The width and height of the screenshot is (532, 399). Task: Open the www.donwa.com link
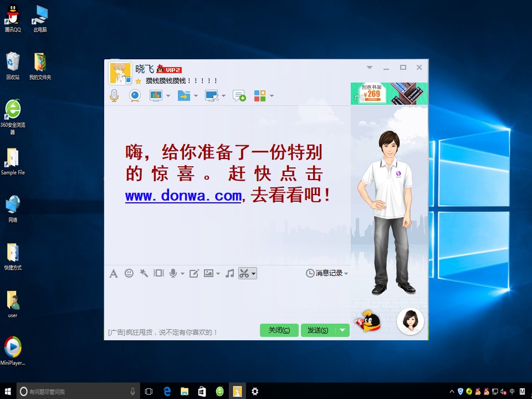[183, 196]
